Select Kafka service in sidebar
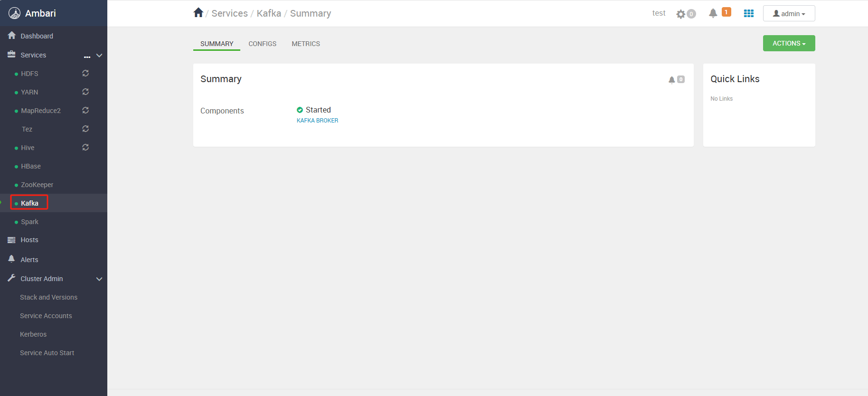The height and width of the screenshot is (396, 868). click(29, 203)
